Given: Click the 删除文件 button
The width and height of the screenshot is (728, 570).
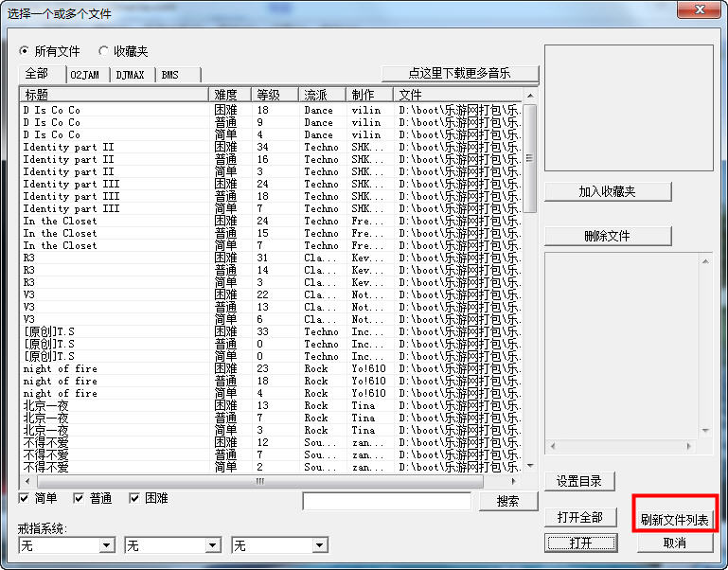Looking at the screenshot, I should point(607,236).
